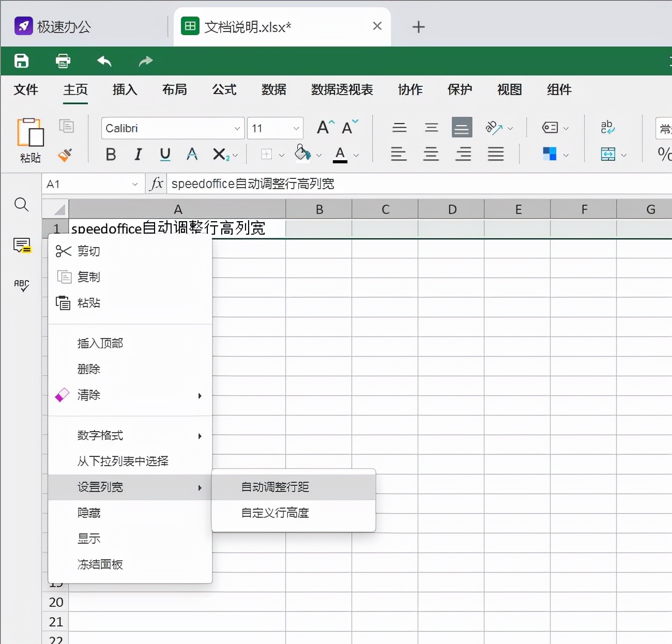Click the large Paste clipboard icon

coord(30,132)
